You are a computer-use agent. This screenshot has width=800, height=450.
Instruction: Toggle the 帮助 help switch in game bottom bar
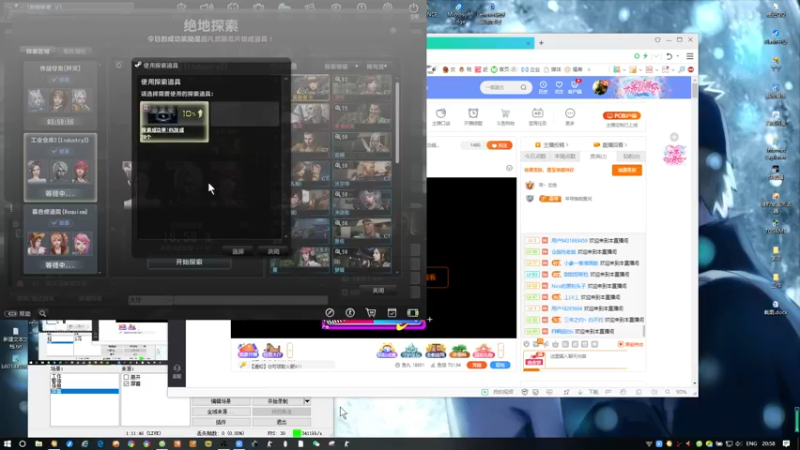11,313
